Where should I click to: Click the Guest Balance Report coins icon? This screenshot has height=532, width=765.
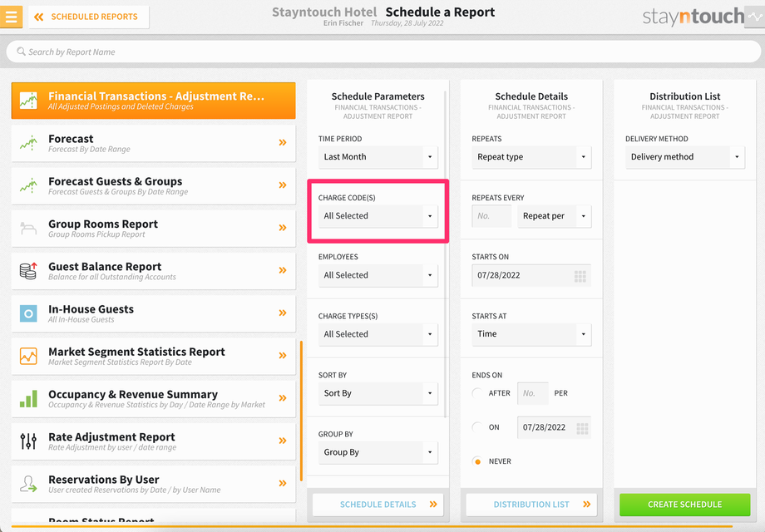click(28, 271)
